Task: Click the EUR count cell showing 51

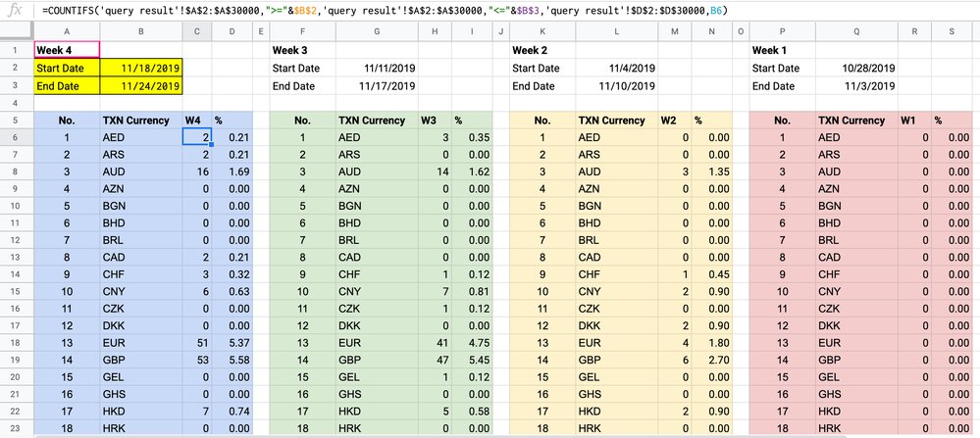Action: point(197,343)
